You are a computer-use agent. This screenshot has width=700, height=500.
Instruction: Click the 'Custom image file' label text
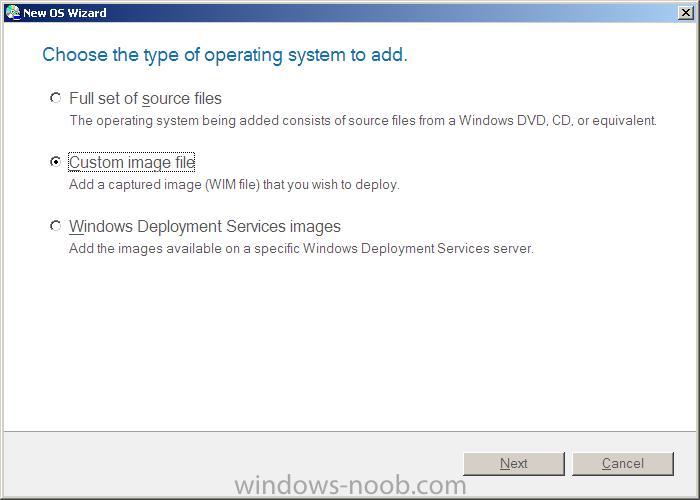[x=132, y=162]
